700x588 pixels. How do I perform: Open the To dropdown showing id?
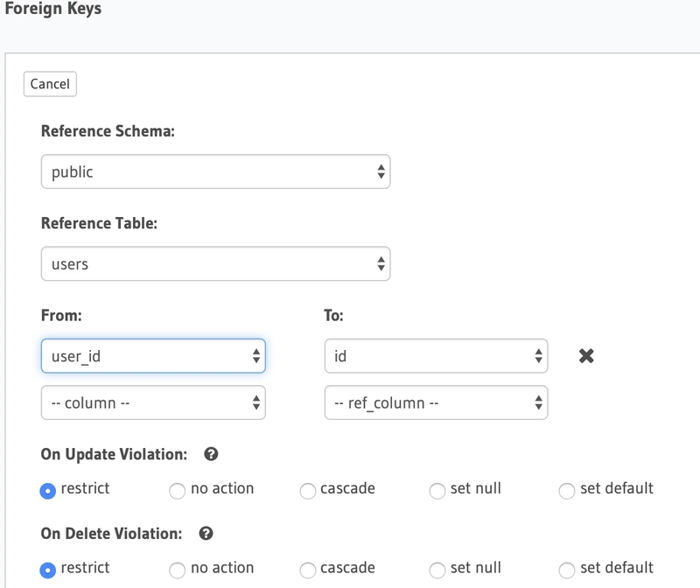point(436,356)
